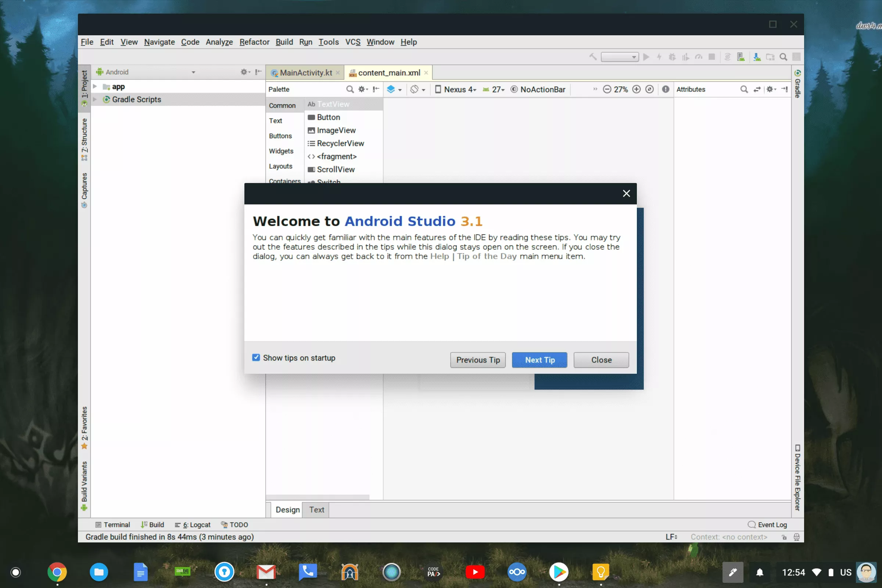Image resolution: width=882 pixels, height=588 pixels.
Task: Click the Previous Tip button
Action: click(x=478, y=360)
